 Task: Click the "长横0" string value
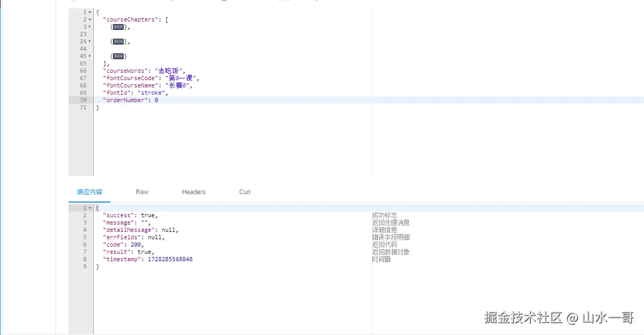177,85
